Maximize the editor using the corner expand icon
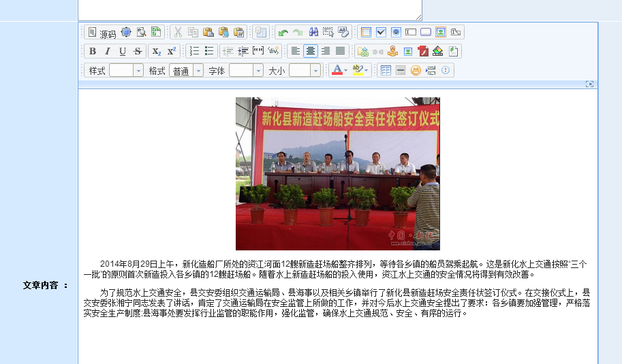 pyautogui.click(x=590, y=84)
